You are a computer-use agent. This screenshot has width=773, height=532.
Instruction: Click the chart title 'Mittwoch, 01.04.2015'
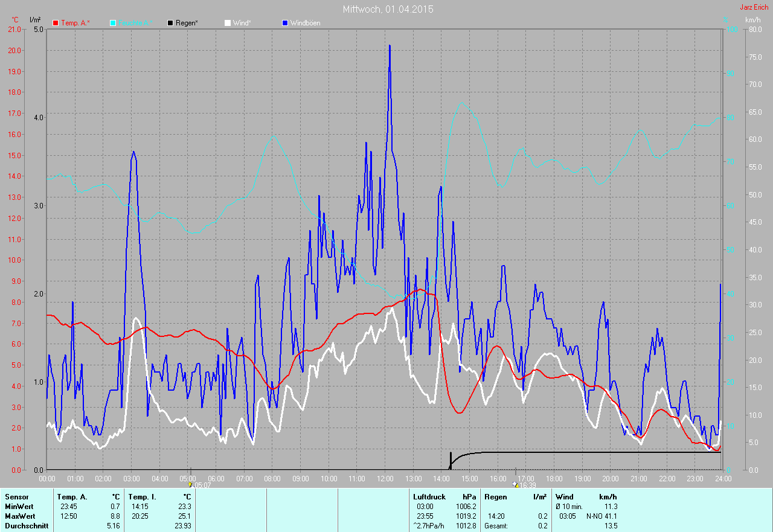point(388,9)
